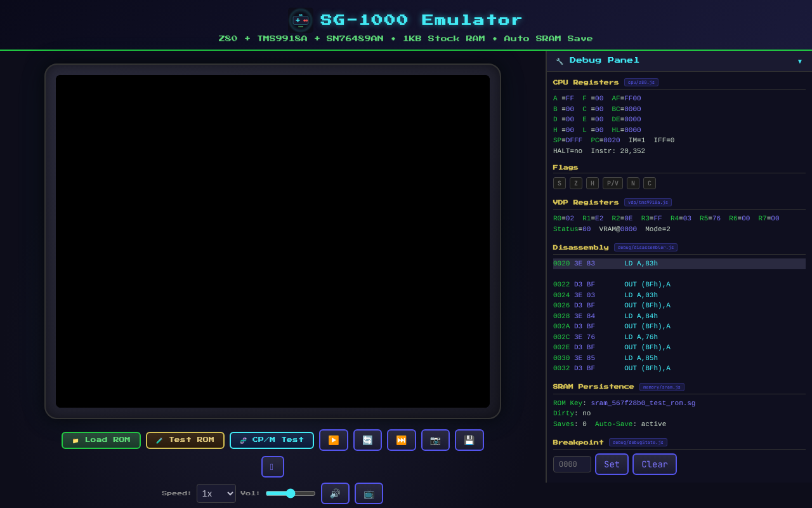Toggle the TV display effect icon
Viewport: 812px width, 508px height.
[369, 493]
